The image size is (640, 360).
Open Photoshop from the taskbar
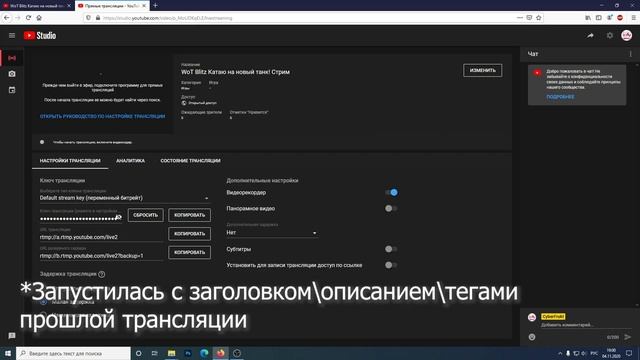click(188, 353)
